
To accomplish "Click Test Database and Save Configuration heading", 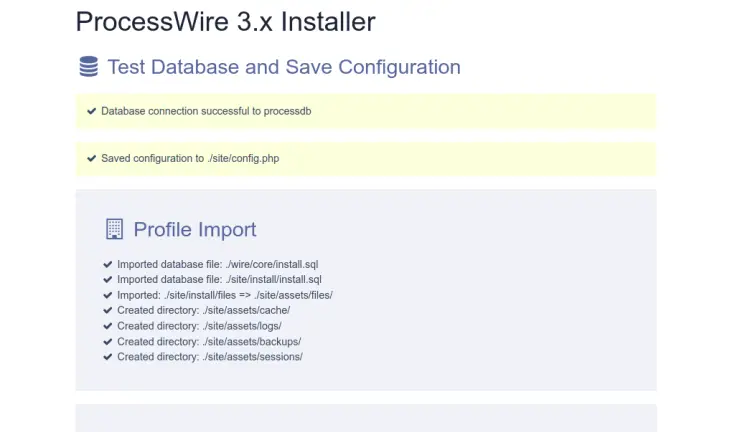I will 284,67.
